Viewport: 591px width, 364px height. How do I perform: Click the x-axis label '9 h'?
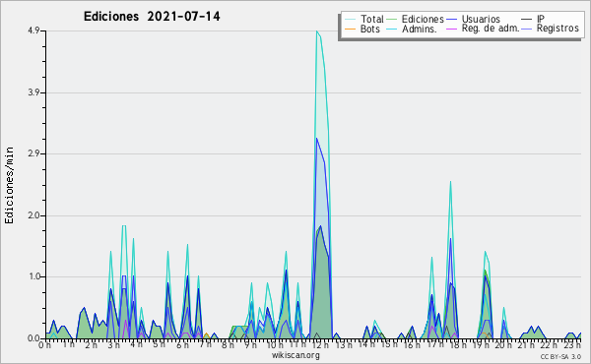click(x=250, y=344)
